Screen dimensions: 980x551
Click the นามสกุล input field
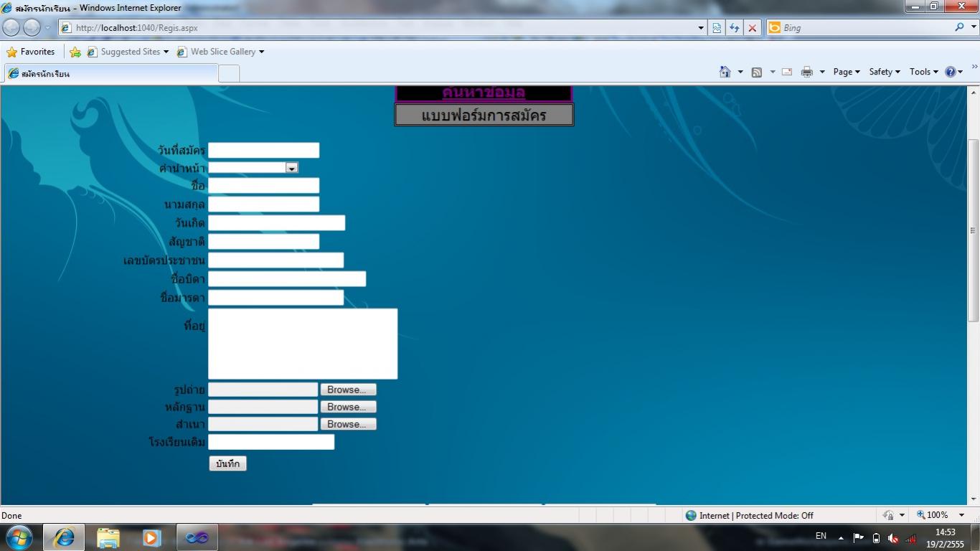[x=263, y=204]
